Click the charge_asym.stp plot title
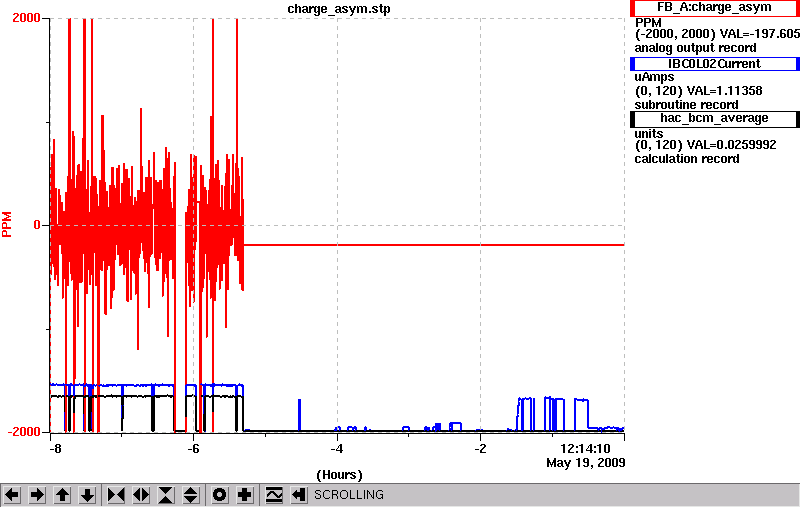Viewport: 800px width, 507px height. point(339,9)
